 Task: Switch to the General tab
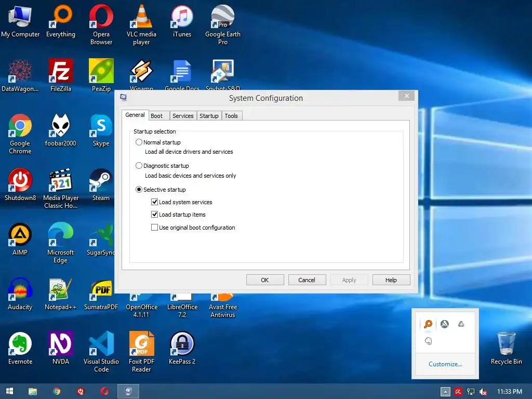pyautogui.click(x=135, y=115)
